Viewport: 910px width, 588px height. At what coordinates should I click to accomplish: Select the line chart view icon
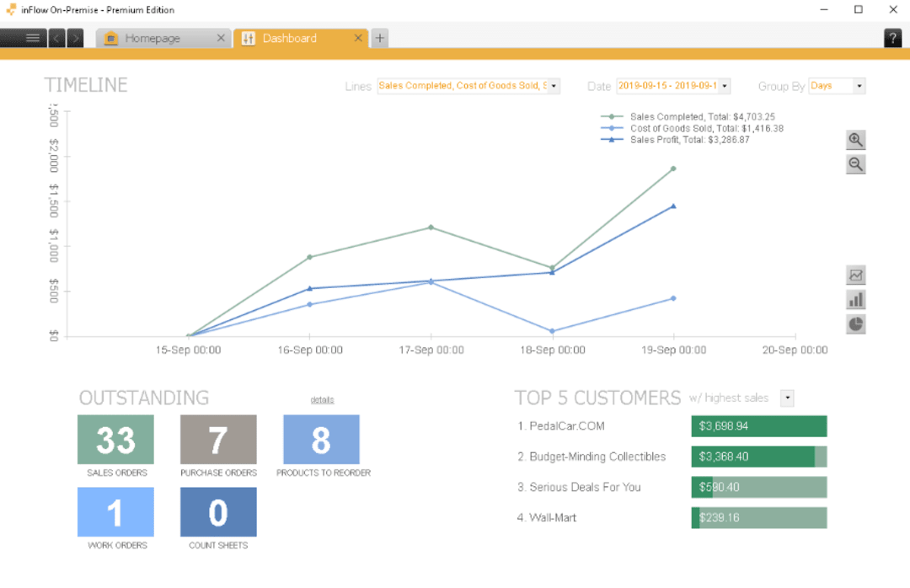(855, 275)
